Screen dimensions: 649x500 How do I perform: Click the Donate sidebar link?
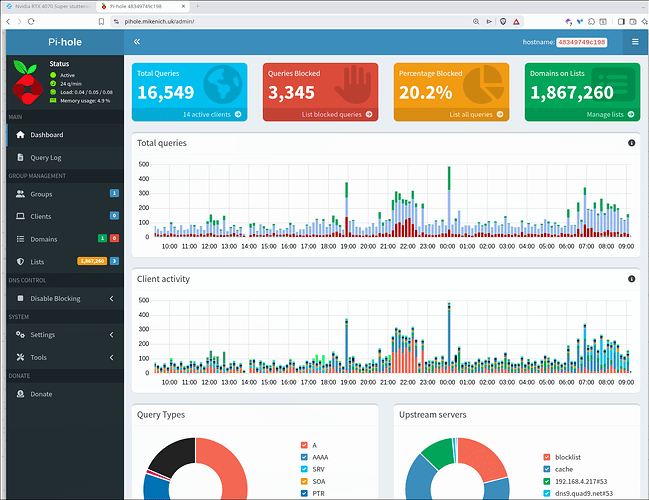(65, 394)
